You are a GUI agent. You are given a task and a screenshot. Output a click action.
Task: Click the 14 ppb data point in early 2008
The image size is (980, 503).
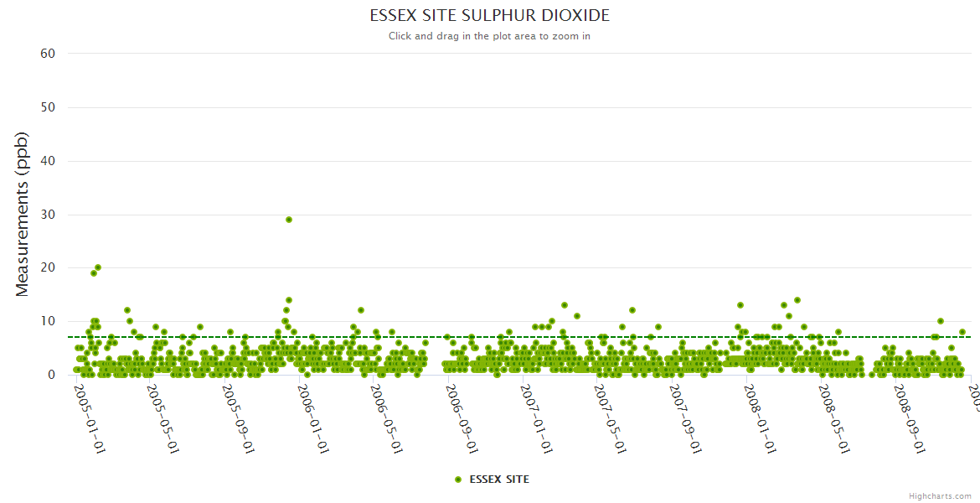tap(797, 300)
